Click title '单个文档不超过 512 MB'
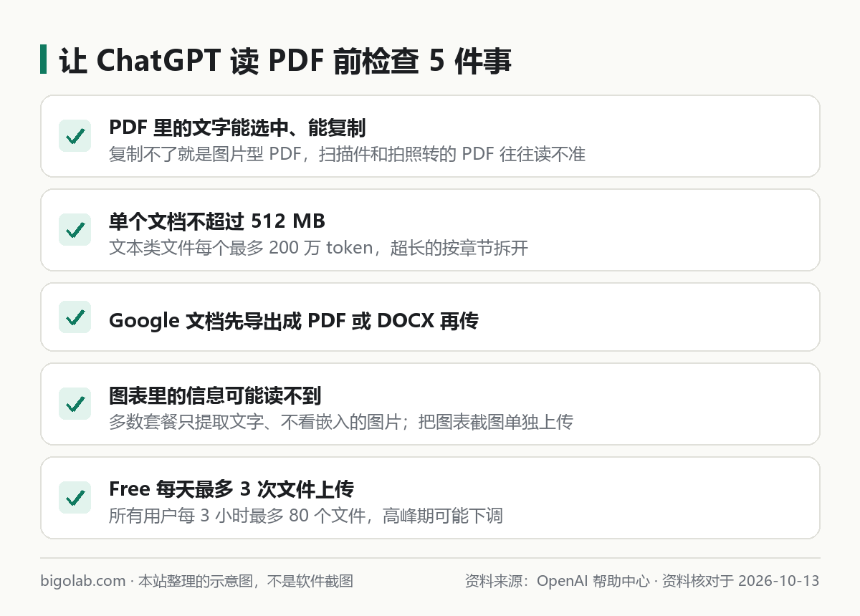This screenshot has height=616, width=860. point(216,221)
